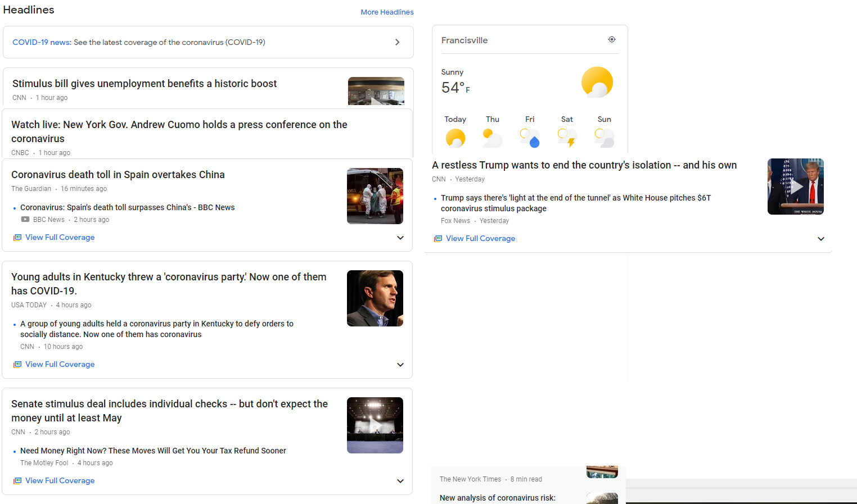Open the BBC News Spain death toll article
The height and width of the screenshot is (504, 857).
128,207
